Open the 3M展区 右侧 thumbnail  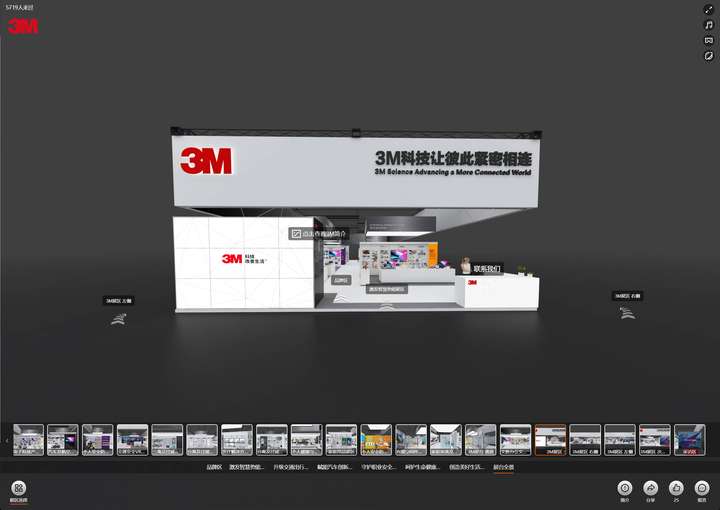click(x=585, y=440)
